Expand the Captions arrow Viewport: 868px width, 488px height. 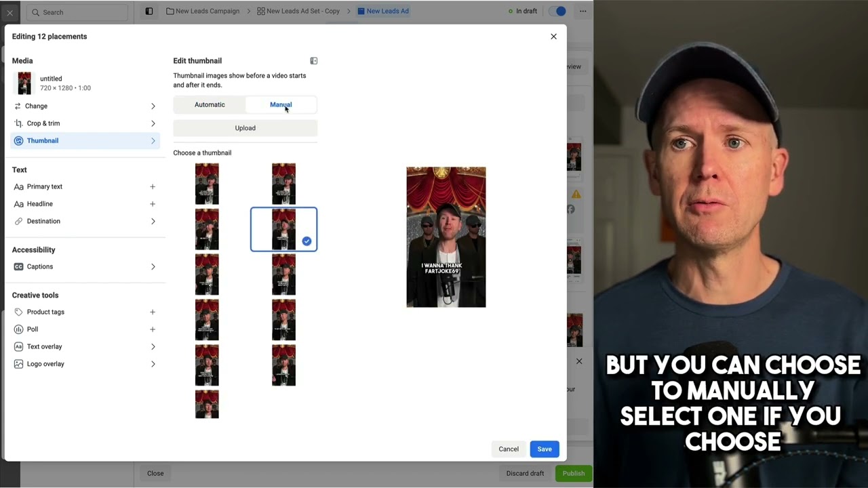coord(153,267)
